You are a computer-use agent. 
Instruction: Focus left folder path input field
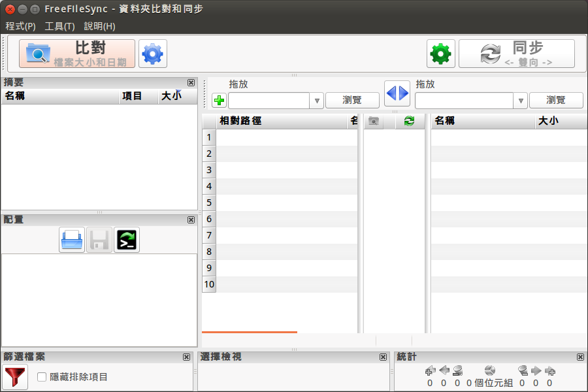click(269, 101)
